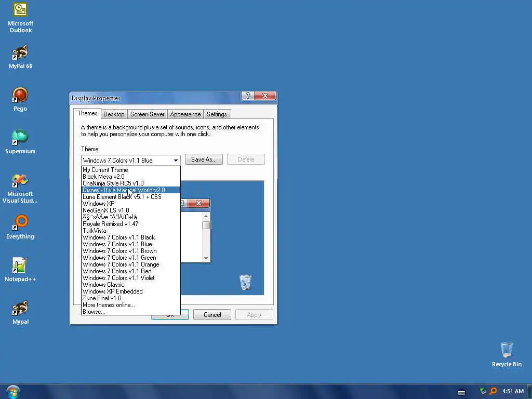The image size is (532, 399).
Task: Select the Everything search shortcut
Action: point(20,227)
